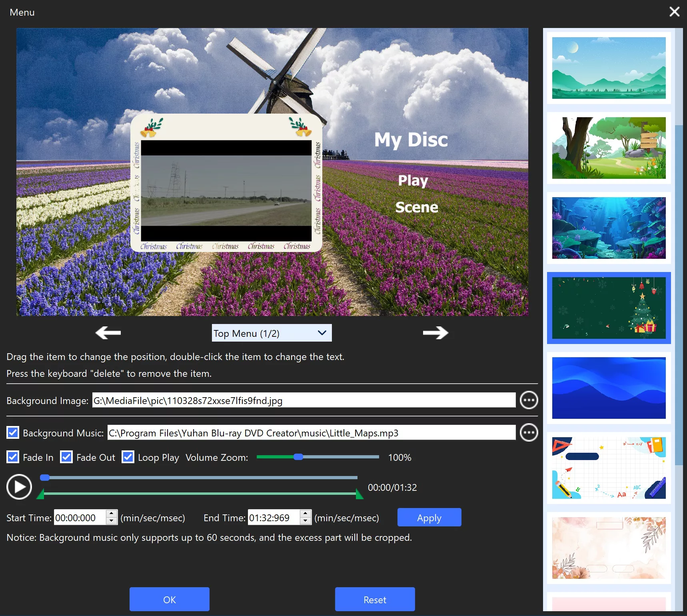Image resolution: width=687 pixels, height=616 pixels.
Task: Play the background music preview
Action: 19,487
